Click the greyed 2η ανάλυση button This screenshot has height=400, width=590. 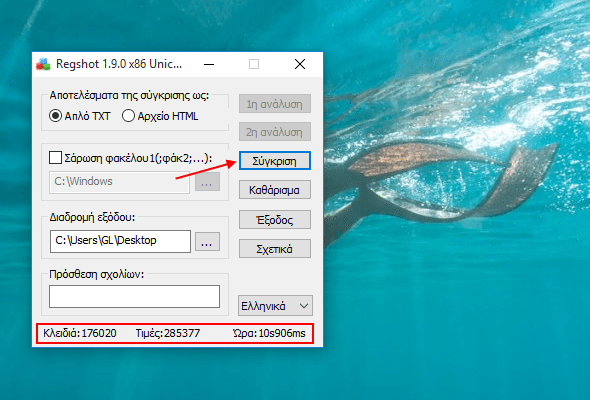pyautogui.click(x=275, y=132)
